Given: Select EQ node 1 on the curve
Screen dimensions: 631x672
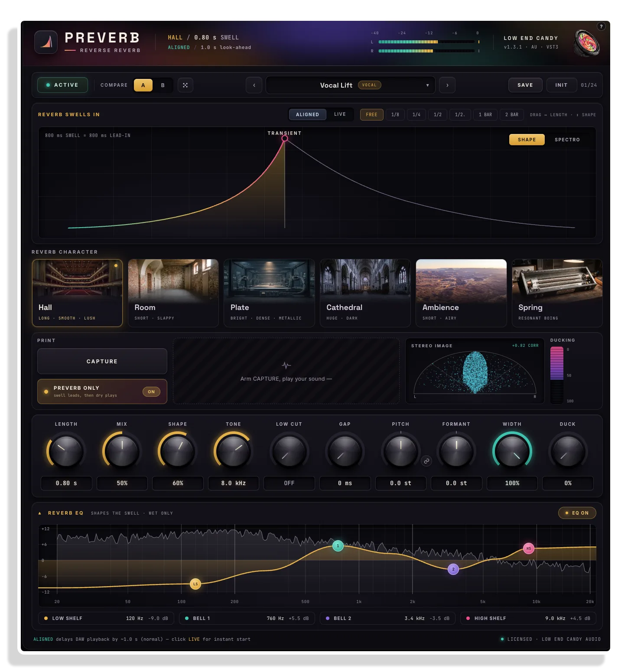Looking at the screenshot, I should [x=338, y=546].
